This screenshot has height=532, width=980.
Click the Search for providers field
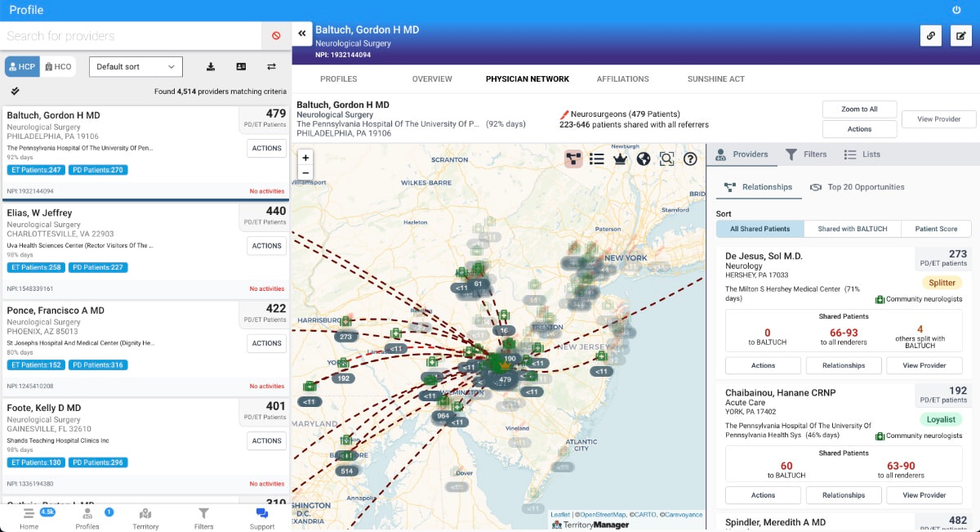coord(131,36)
